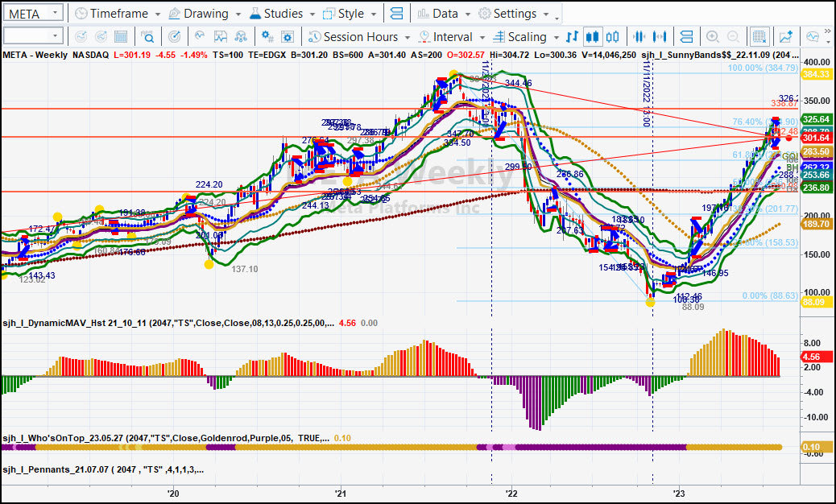Click the 100.00% (384.79) Fibonacci label

click(763, 68)
